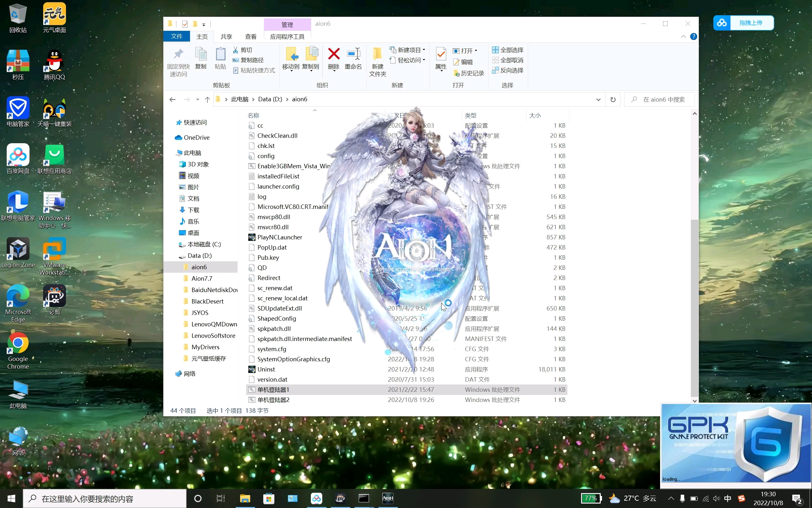Click in the aion6 search box
The image size is (812, 508).
[x=659, y=99]
